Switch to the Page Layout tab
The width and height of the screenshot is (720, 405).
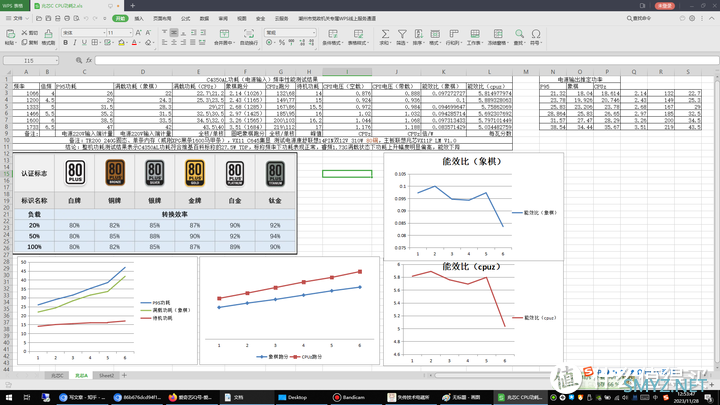(162, 18)
